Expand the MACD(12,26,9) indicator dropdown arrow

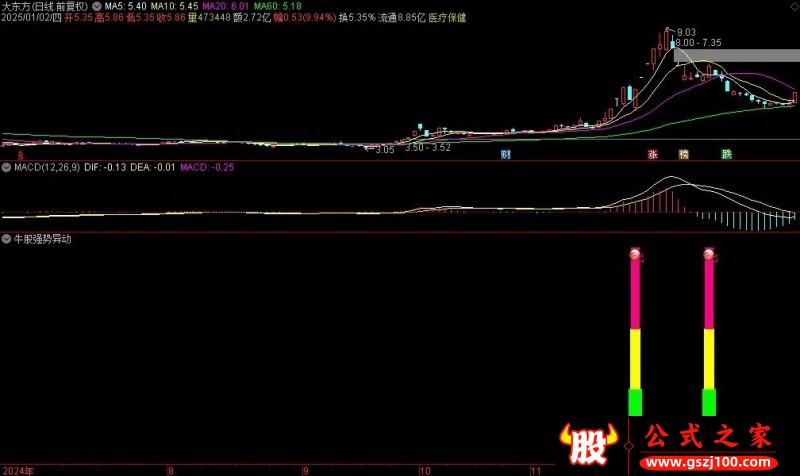pyautogui.click(x=6, y=167)
